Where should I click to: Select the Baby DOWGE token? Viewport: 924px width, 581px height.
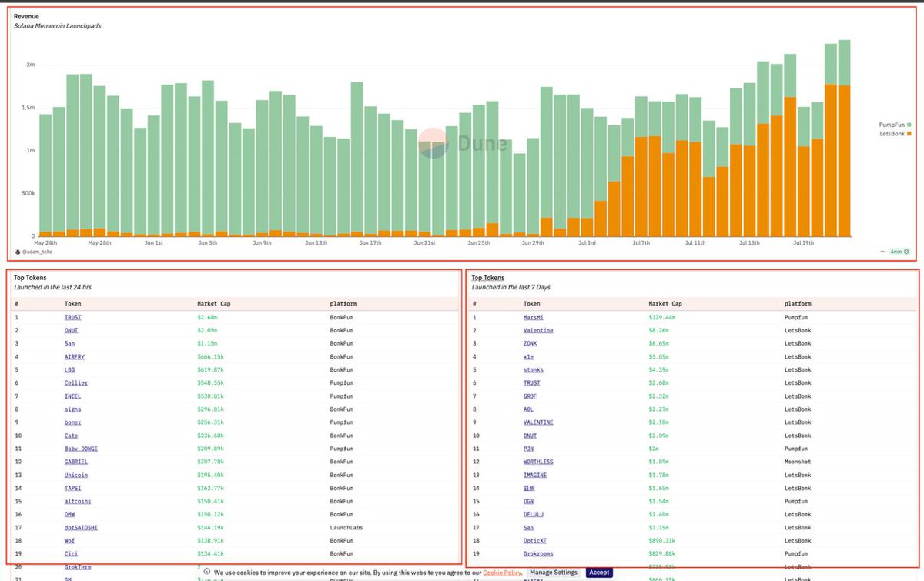pos(81,449)
